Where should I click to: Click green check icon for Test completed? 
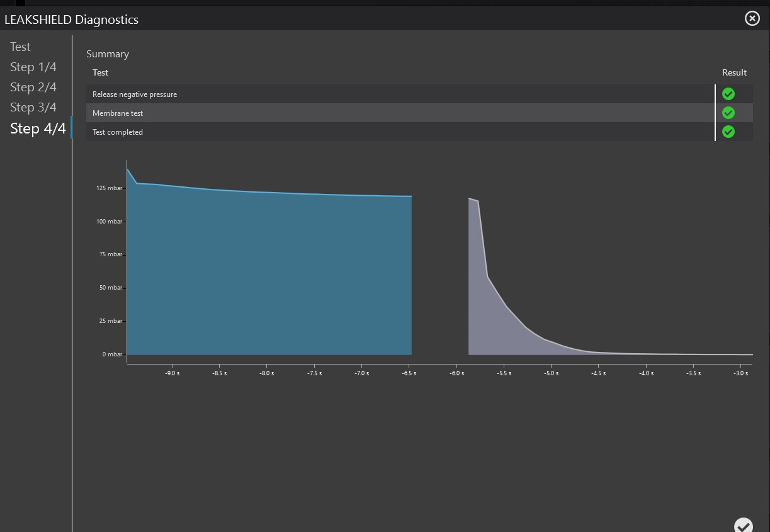[728, 132]
